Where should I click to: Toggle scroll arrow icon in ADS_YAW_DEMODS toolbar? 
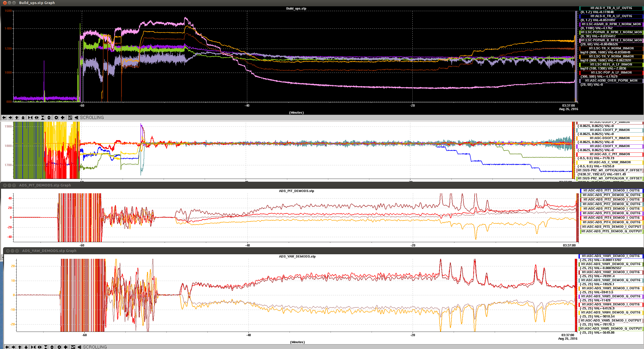tap(79, 347)
